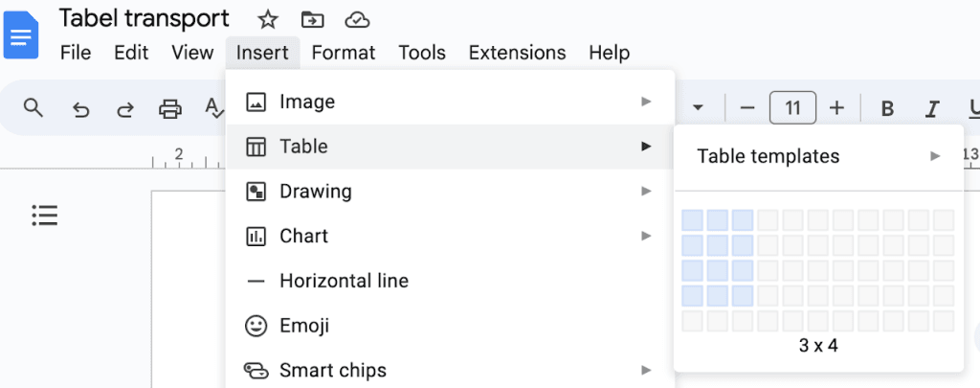This screenshot has width=980, height=388.
Task: Click the move to folder icon
Action: 312,19
